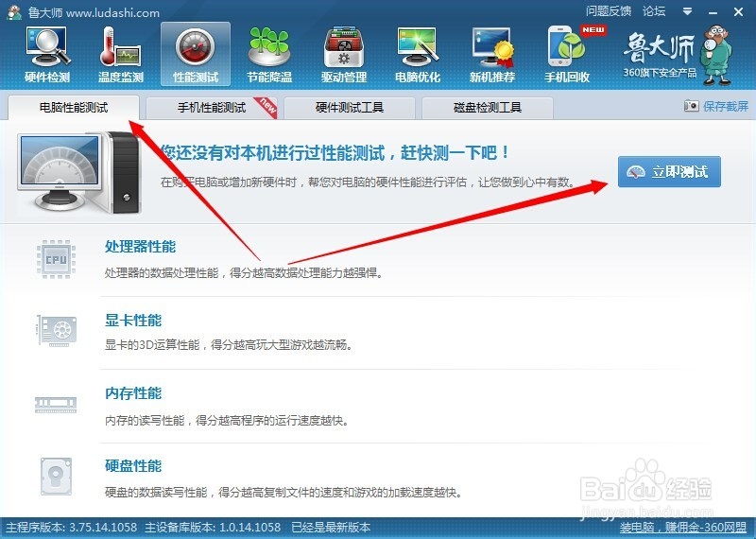Click the computer with gauge illustration

pos(79,173)
